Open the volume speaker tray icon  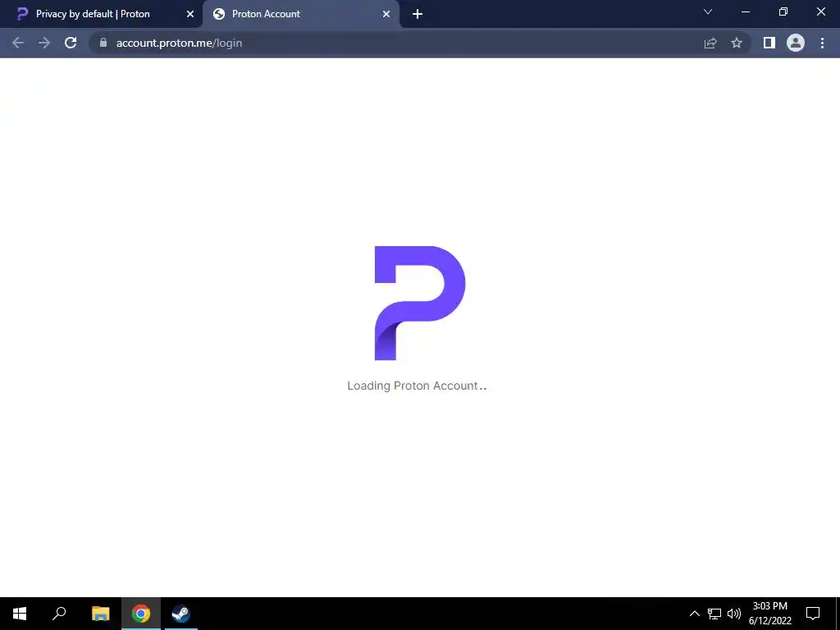(x=734, y=614)
